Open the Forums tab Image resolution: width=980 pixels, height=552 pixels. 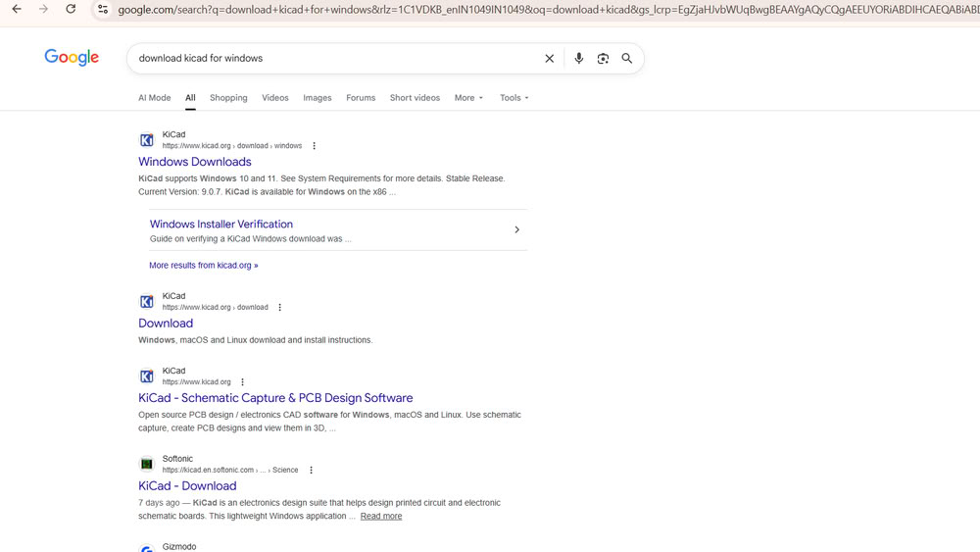(361, 97)
